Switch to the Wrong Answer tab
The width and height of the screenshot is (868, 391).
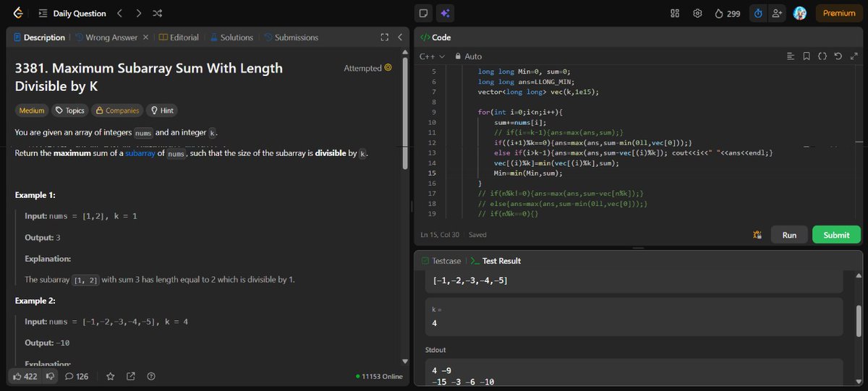(106, 38)
